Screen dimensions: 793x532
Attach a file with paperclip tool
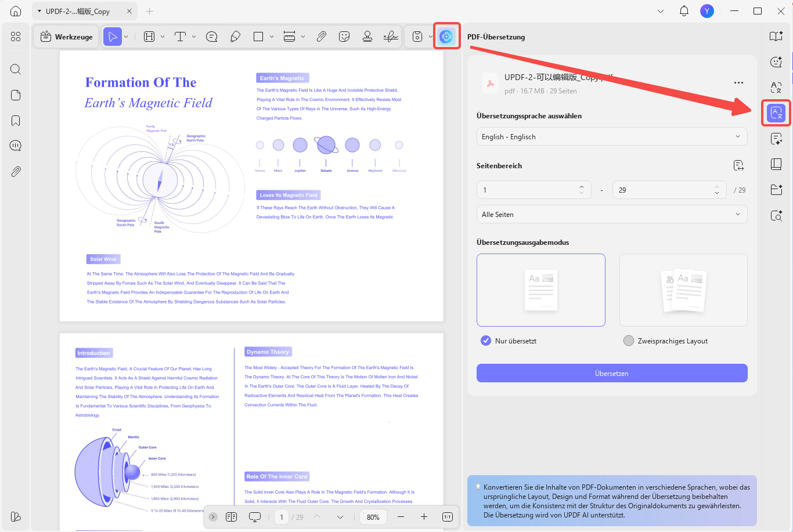tap(321, 37)
